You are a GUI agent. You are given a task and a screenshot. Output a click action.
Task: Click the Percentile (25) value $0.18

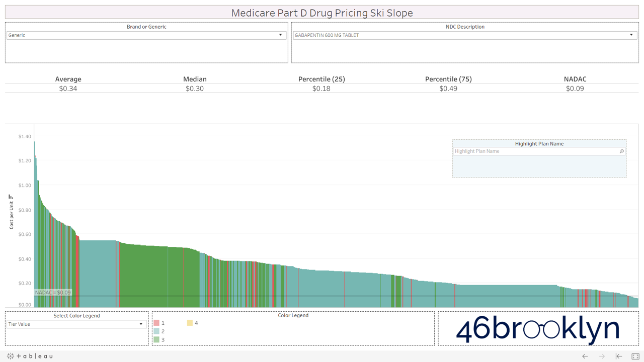pyautogui.click(x=321, y=88)
